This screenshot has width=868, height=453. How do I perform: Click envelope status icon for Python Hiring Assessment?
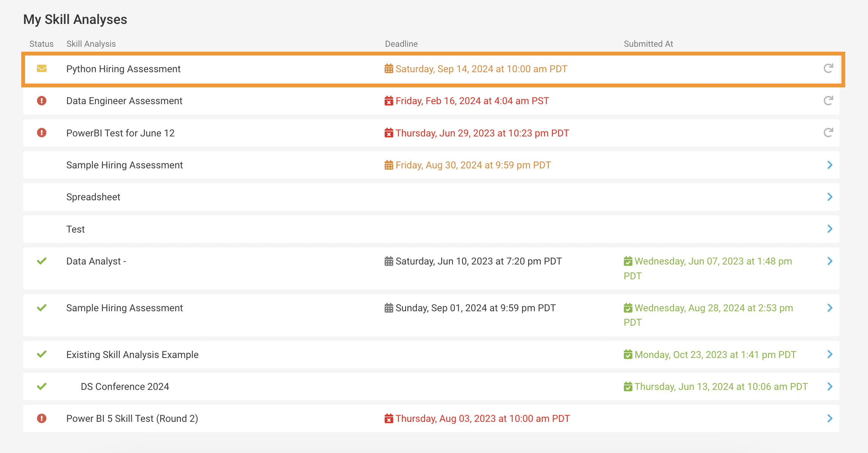pyautogui.click(x=42, y=68)
